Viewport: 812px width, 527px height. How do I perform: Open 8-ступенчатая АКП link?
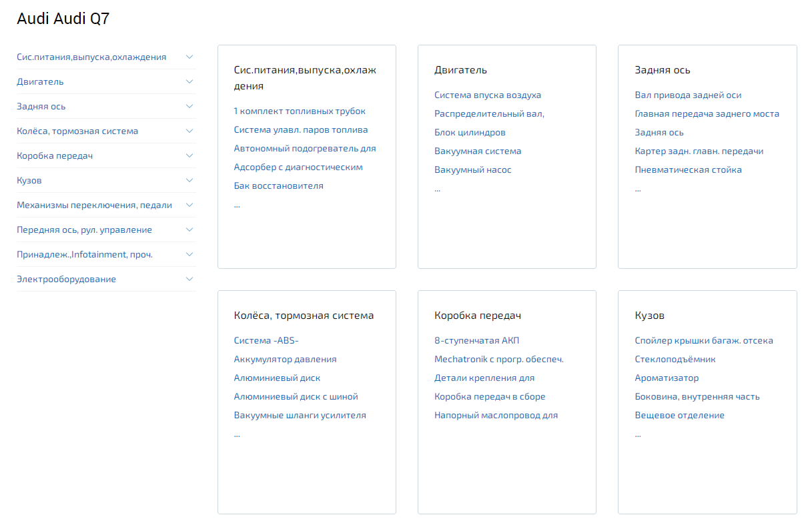tap(476, 341)
